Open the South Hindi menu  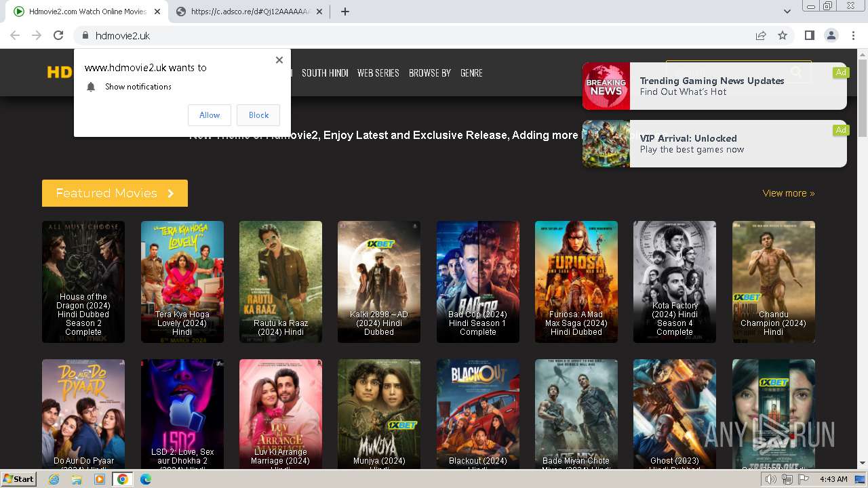tap(325, 73)
